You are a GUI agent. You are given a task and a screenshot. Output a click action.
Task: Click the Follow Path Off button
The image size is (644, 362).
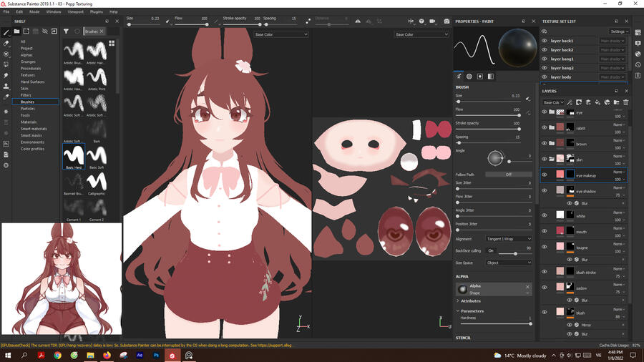coord(508,175)
